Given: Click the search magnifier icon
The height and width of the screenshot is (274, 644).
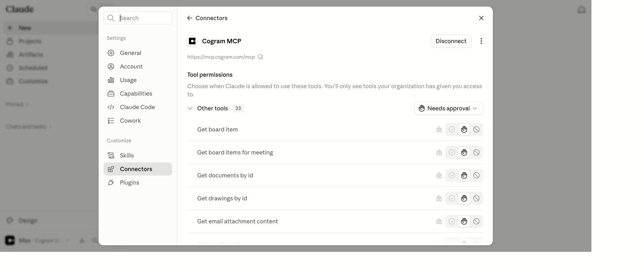Looking at the screenshot, I should [x=111, y=18].
